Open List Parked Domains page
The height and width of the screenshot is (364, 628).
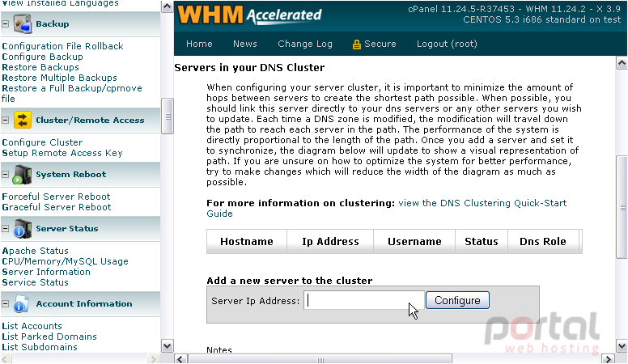click(49, 336)
